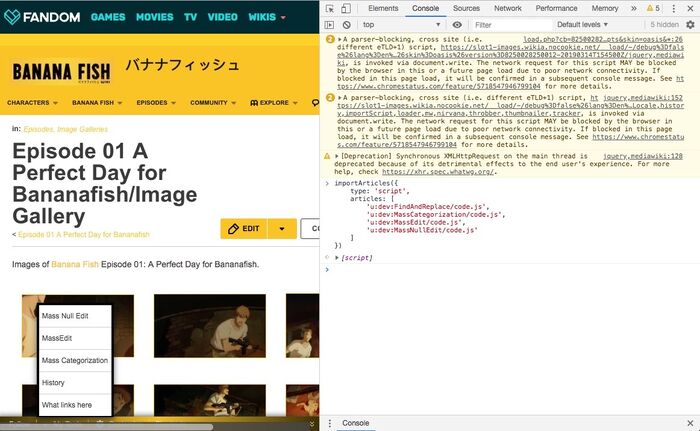Expand the second parser-blocking warning
700x431 pixels.
point(339,97)
